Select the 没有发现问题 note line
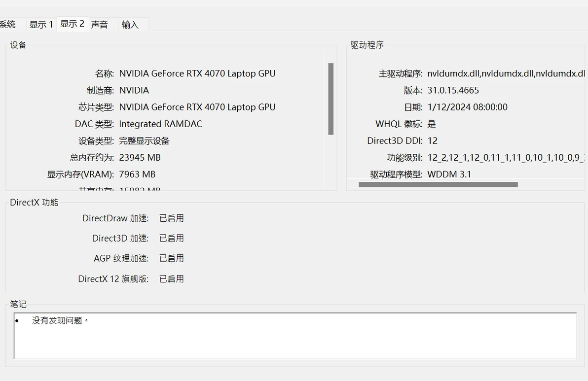Viewport: 588px width, 381px height. tap(60, 321)
